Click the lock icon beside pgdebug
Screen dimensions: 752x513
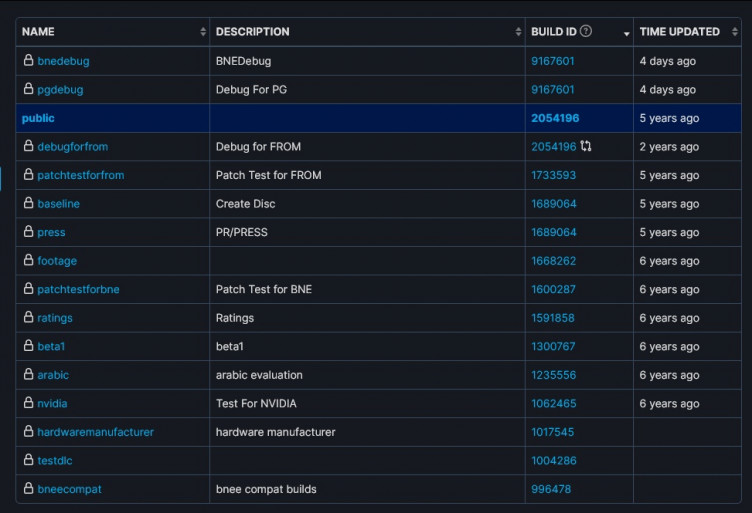click(28, 89)
